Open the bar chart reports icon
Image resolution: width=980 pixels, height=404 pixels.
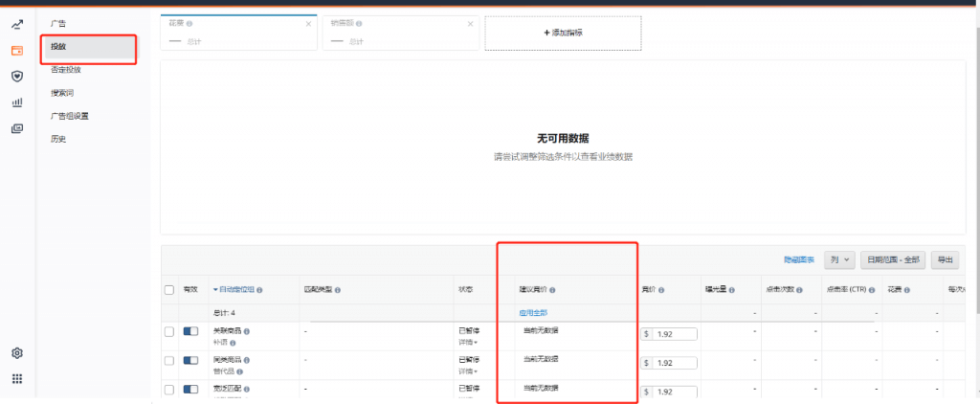(17, 102)
